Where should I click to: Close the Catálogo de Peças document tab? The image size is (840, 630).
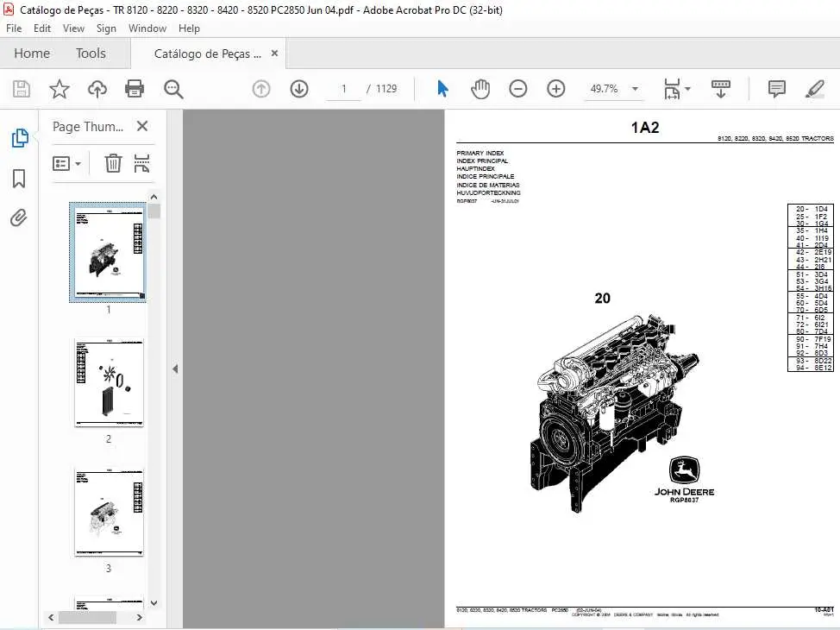pos(274,54)
